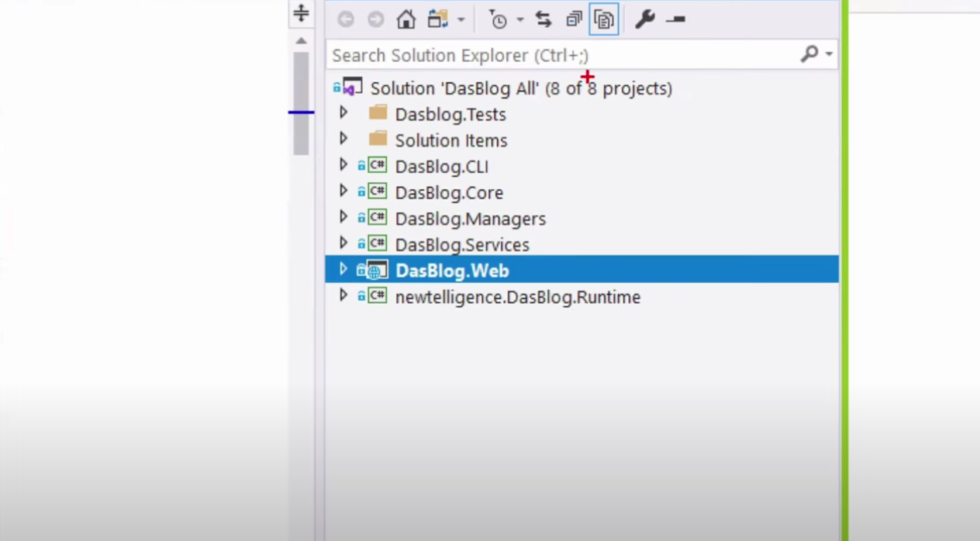Click the lock icon beside DasBlog.Services
The width and height of the screenshot is (980, 541).
[x=361, y=243]
